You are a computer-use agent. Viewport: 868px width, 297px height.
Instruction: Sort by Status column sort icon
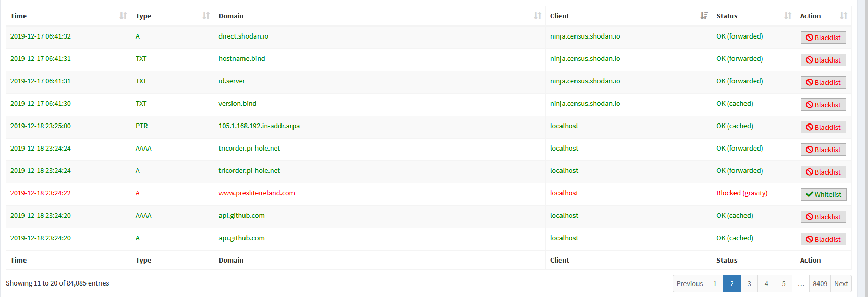788,16
